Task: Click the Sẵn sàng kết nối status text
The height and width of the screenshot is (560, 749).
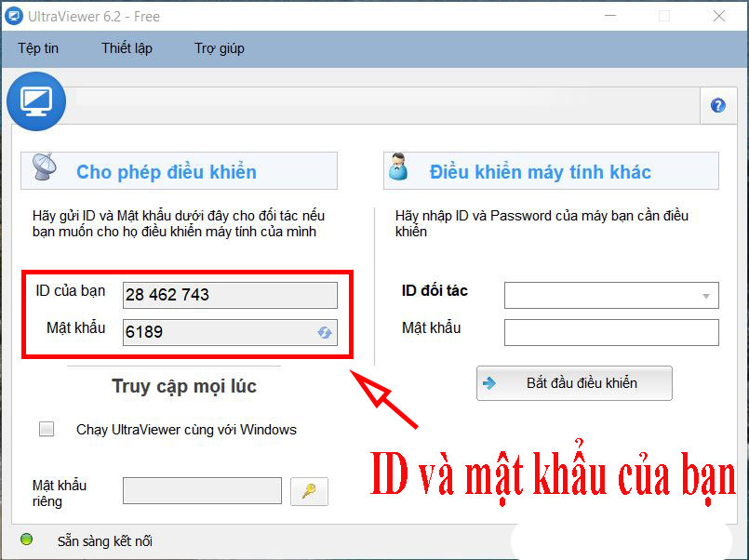Action: pos(105,541)
